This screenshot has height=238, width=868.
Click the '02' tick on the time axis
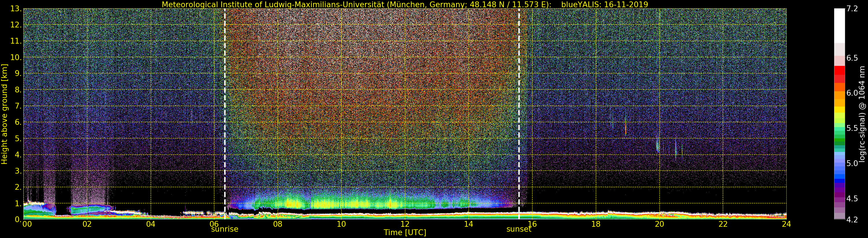87,224
